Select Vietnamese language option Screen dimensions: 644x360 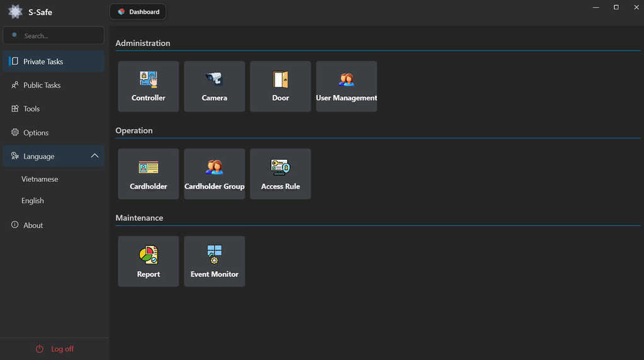pos(40,179)
